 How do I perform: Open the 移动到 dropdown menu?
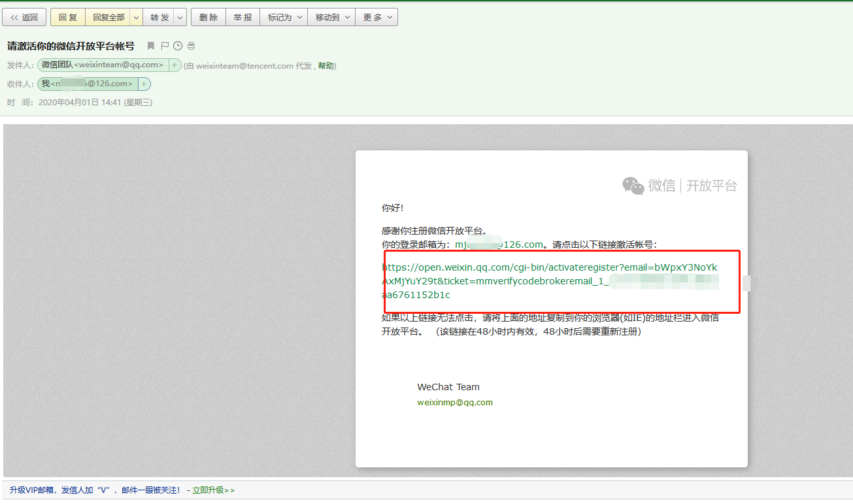331,18
